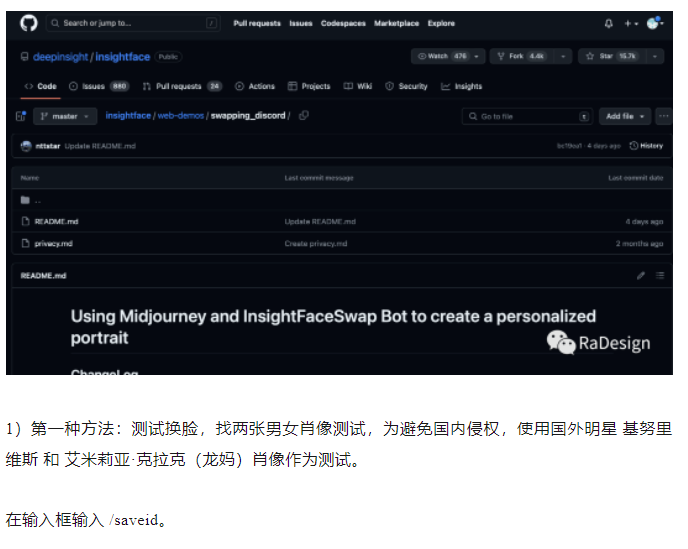Open Marketplace in the top navigation

(396, 23)
